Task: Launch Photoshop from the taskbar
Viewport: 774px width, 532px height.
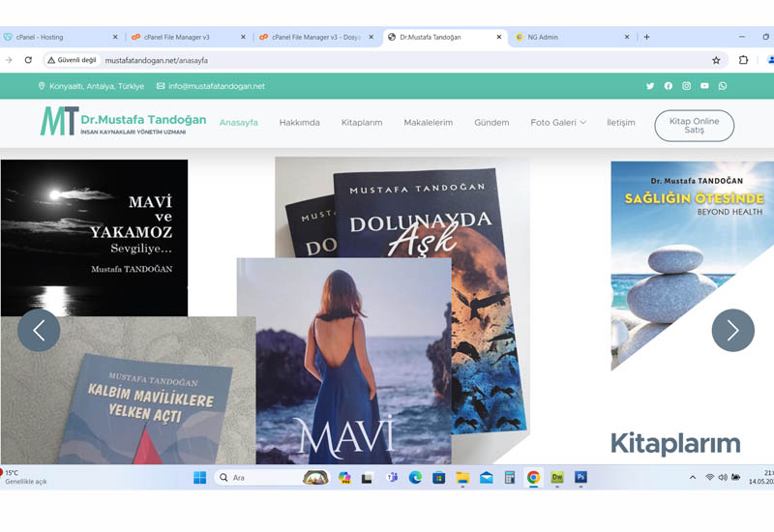Action: (580, 477)
